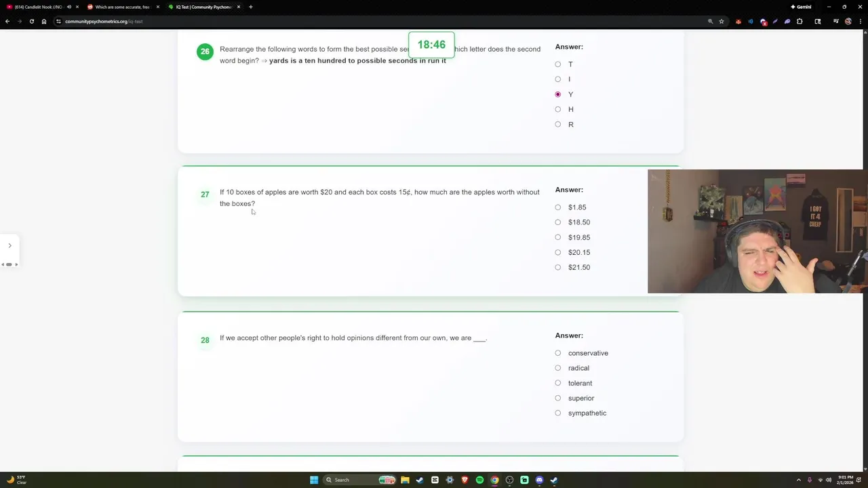Select answer T for question 26
The height and width of the screenshot is (488, 868).
coord(558,64)
